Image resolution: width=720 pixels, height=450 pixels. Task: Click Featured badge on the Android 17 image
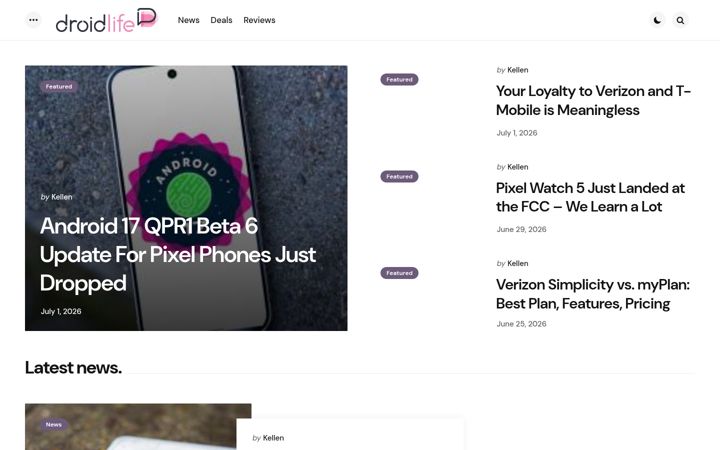point(59,86)
